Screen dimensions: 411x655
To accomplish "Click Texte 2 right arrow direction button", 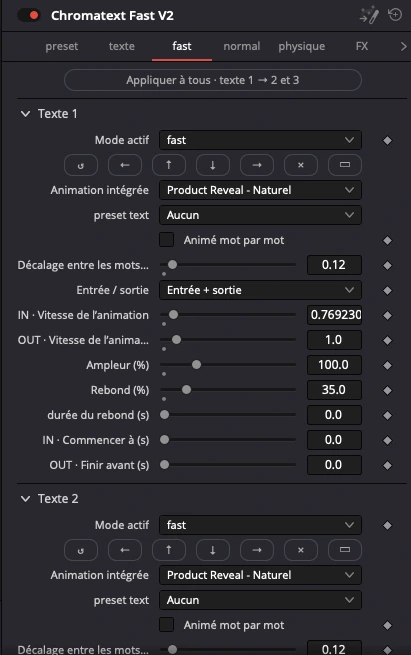I will coord(257,550).
